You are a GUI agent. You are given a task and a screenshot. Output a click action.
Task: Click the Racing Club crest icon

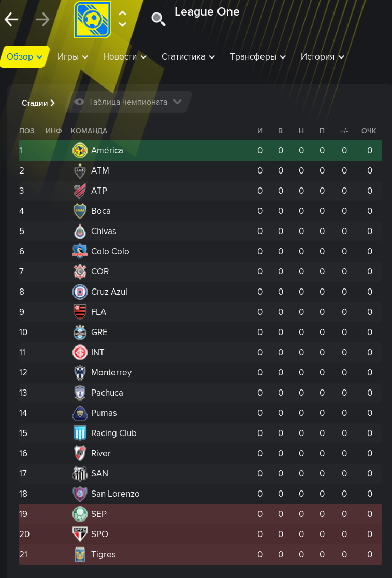(x=80, y=433)
